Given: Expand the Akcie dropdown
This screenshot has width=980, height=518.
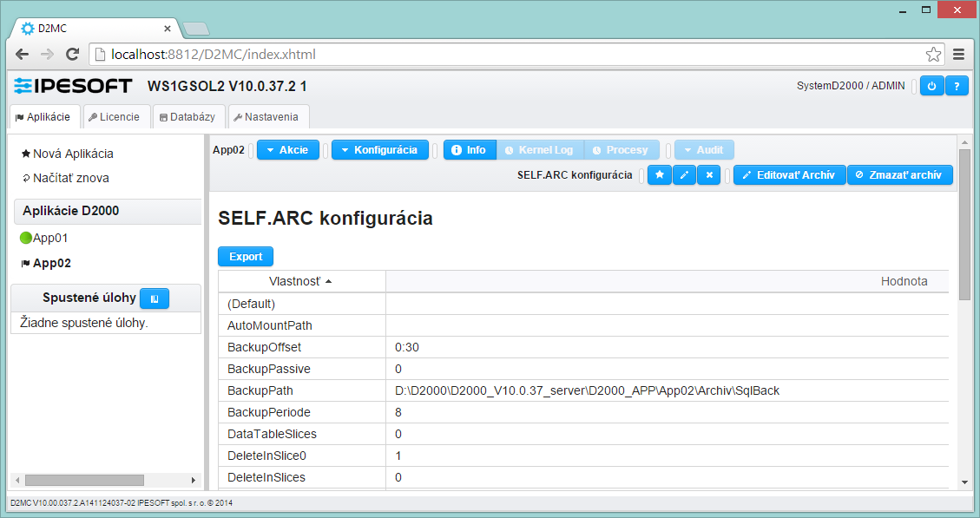Looking at the screenshot, I should (287, 150).
